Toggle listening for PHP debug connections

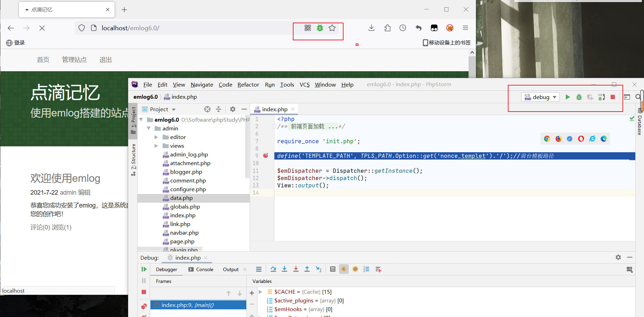(602, 97)
